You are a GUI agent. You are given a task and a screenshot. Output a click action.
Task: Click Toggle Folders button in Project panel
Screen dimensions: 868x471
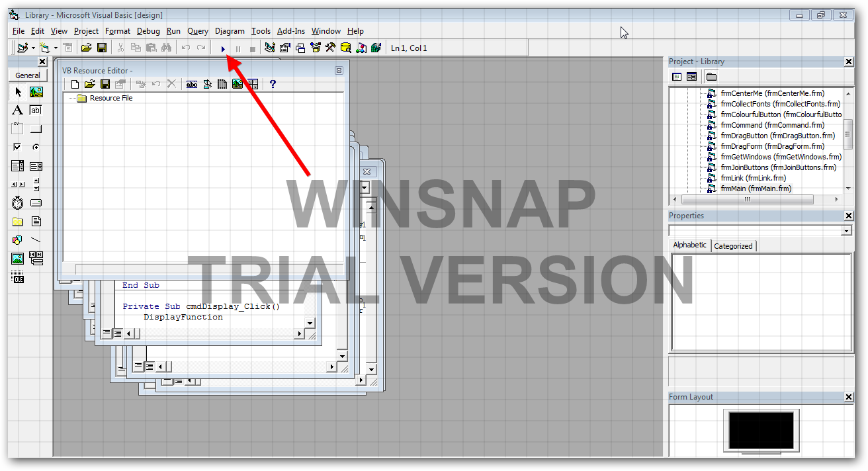[x=711, y=77]
